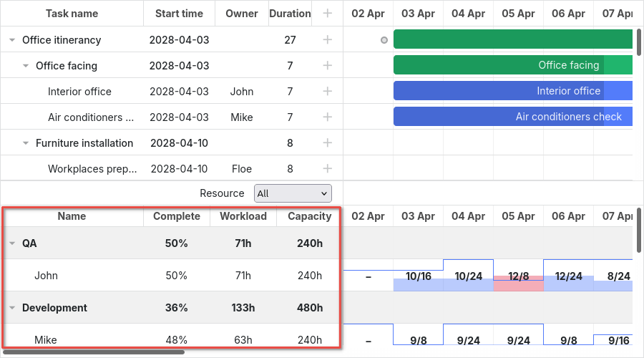Collapse the Office facing subtask group
Image resolution: width=644 pixels, height=358 pixels.
pyautogui.click(x=26, y=66)
